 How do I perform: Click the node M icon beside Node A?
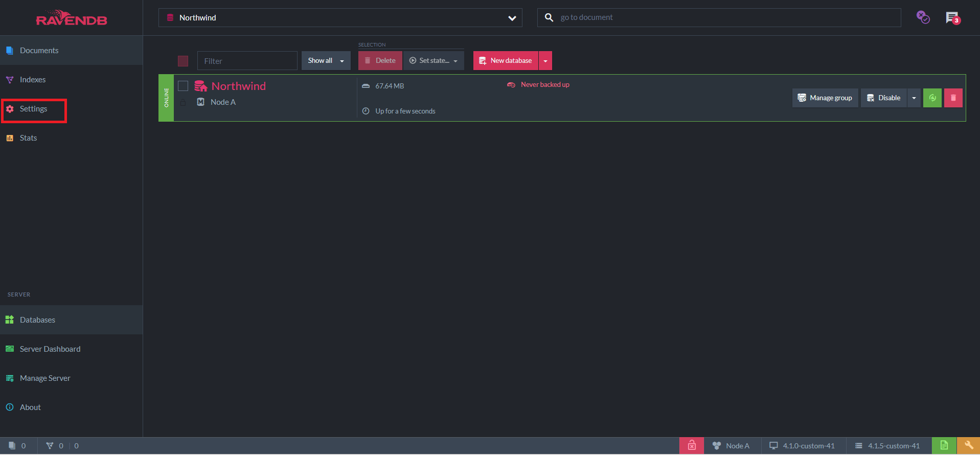tap(201, 102)
